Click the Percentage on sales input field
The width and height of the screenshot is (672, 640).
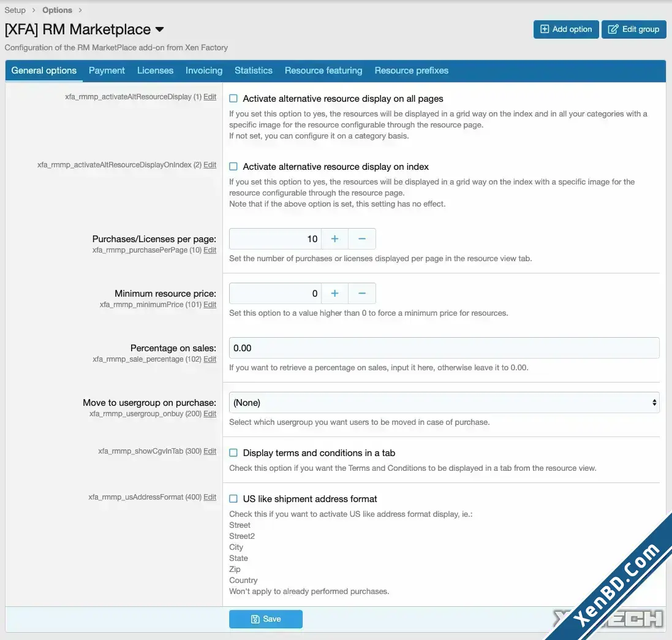444,348
